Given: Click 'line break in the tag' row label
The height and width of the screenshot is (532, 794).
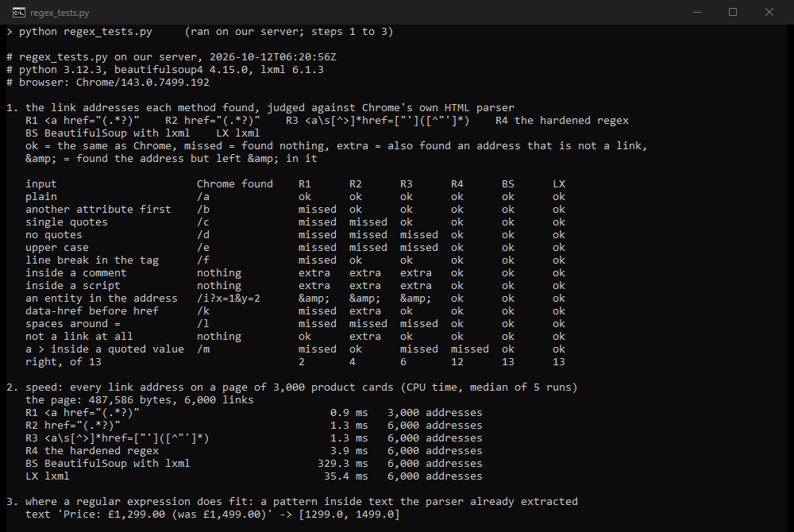Looking at the screenshot, I should click(91, 260).
